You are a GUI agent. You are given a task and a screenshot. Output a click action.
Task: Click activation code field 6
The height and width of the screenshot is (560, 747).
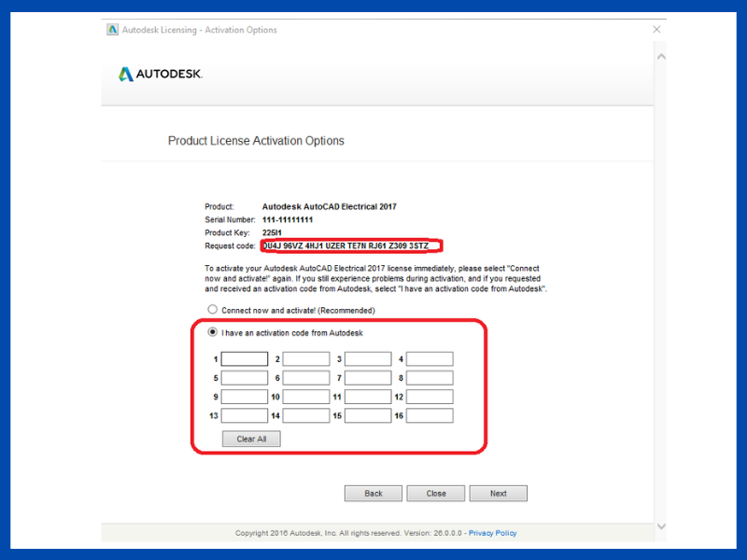tap(306, 378)
